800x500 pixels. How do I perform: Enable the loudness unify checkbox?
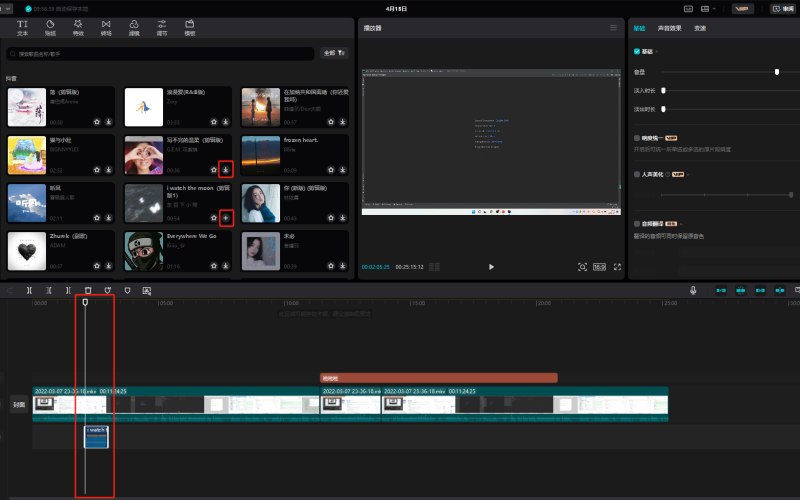pos(637,138)
